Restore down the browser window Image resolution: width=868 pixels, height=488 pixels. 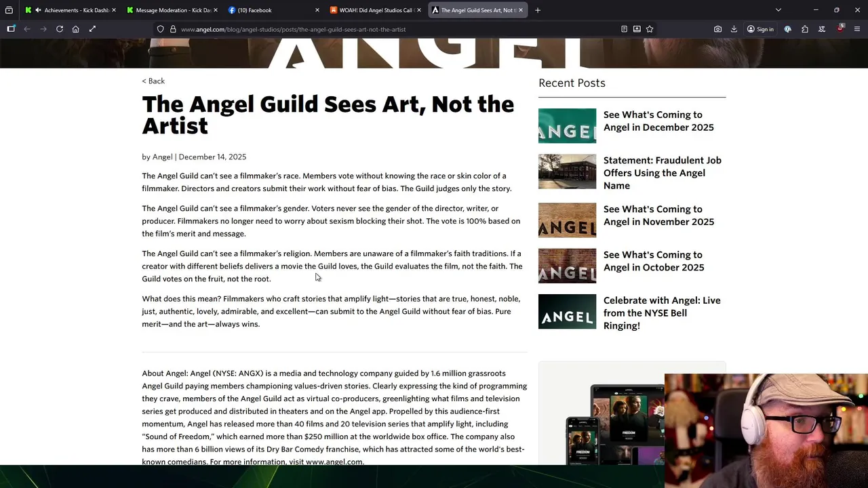pos(837,10)
